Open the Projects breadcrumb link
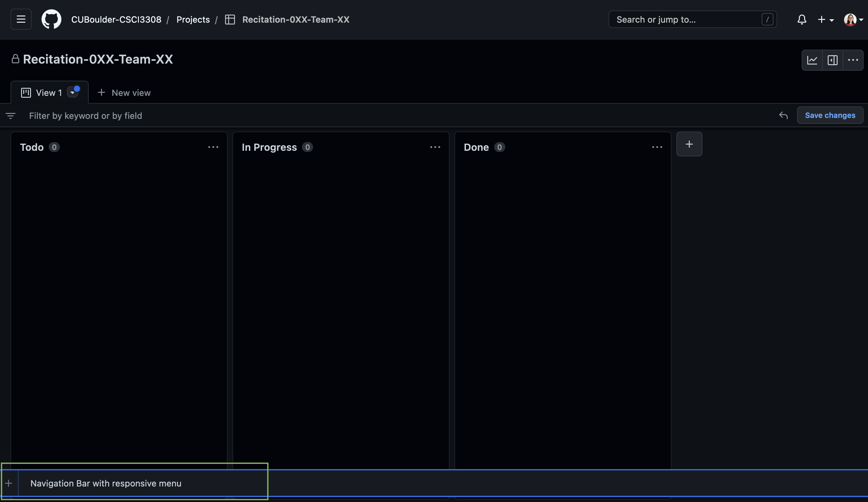 pyautogui.click(x=193, y=20)
